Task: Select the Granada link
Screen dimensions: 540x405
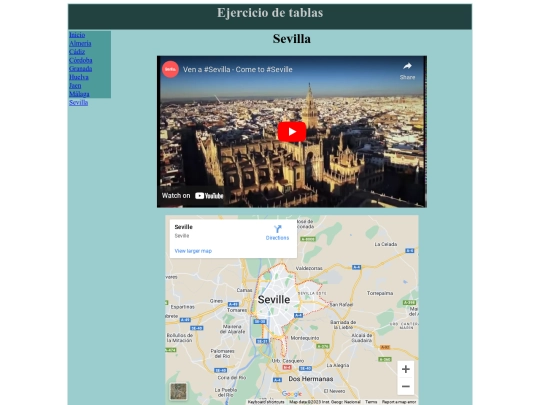Action: tap(81, 69)
